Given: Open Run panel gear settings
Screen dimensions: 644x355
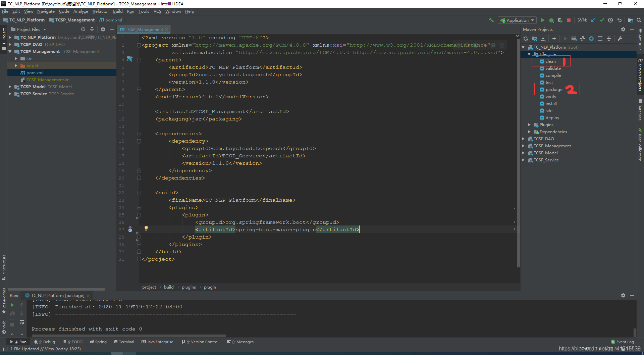Looking at the screenshot, I should pyautogui.click(x=623, y=295).
